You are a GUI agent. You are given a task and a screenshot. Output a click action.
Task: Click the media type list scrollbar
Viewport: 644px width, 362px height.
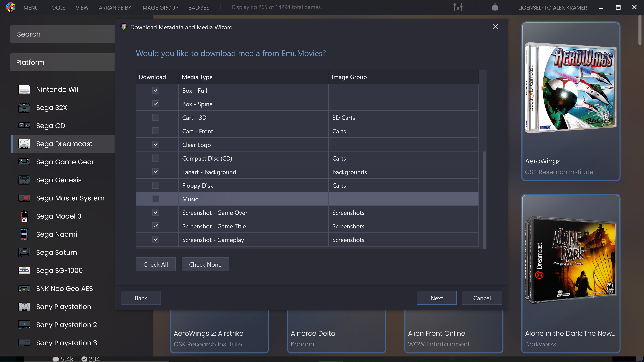point(485,200)
